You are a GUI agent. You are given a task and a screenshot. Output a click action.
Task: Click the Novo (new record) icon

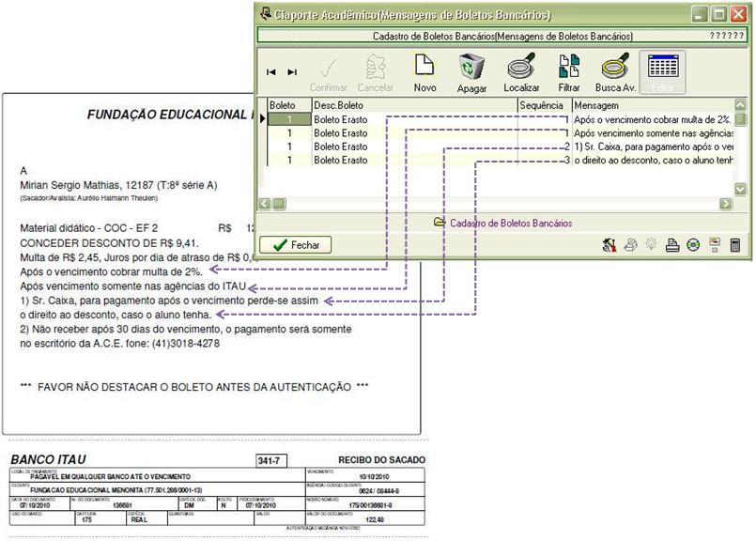424,72
